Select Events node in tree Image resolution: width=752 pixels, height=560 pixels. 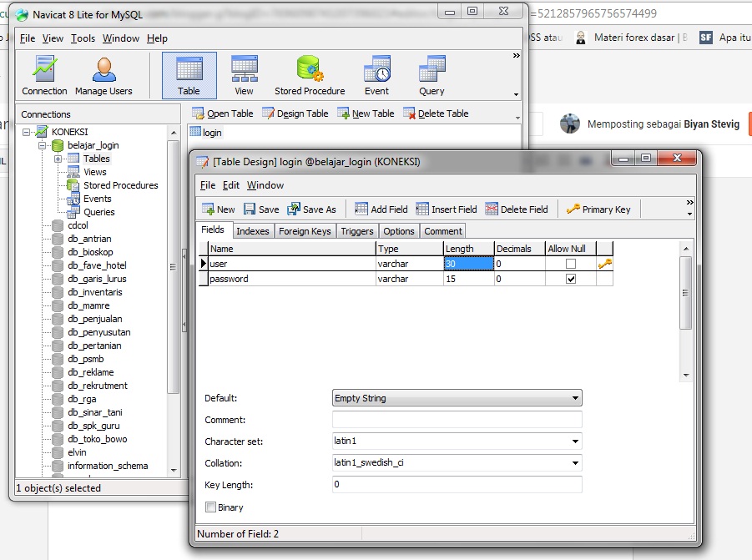click(98, 199)
